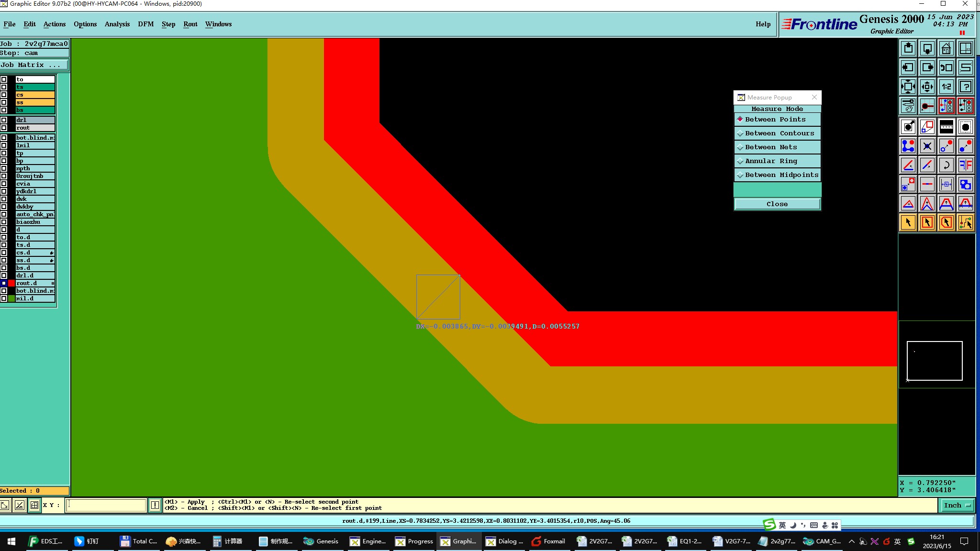The height and width of the screenshot is (551, 980).
Task: Toggle checkbox for the drl layer
Action: tap(4, 120)
